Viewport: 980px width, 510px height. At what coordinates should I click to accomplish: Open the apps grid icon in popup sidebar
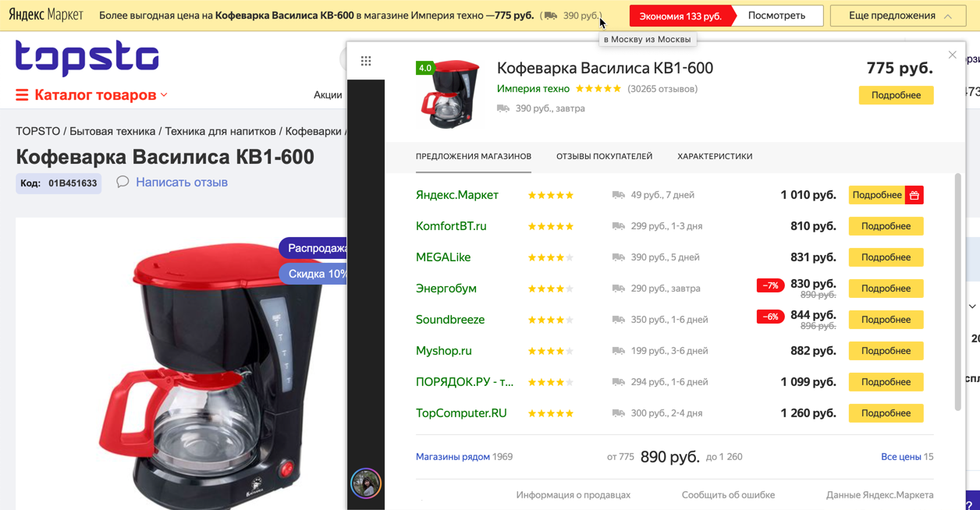[x=366, y=61]
